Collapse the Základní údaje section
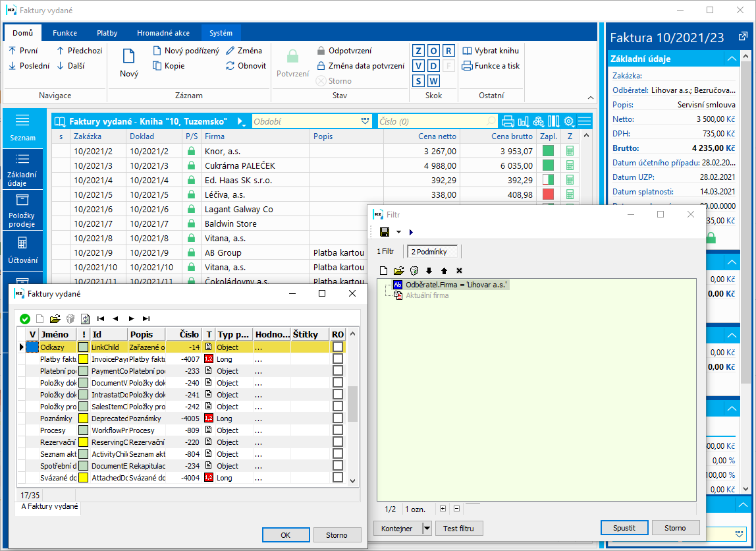 [x=732, y=59]
